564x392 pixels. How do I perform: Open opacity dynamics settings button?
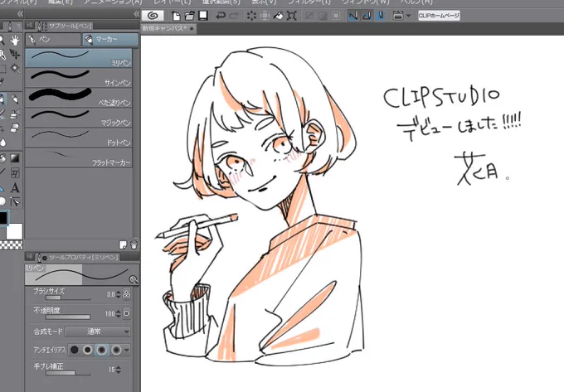(127, 313)
